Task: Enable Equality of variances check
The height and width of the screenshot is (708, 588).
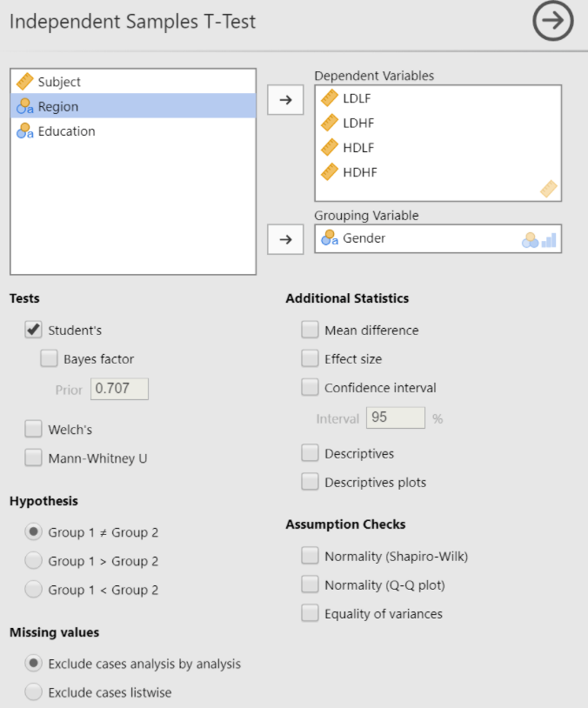Action: point(310,613)
